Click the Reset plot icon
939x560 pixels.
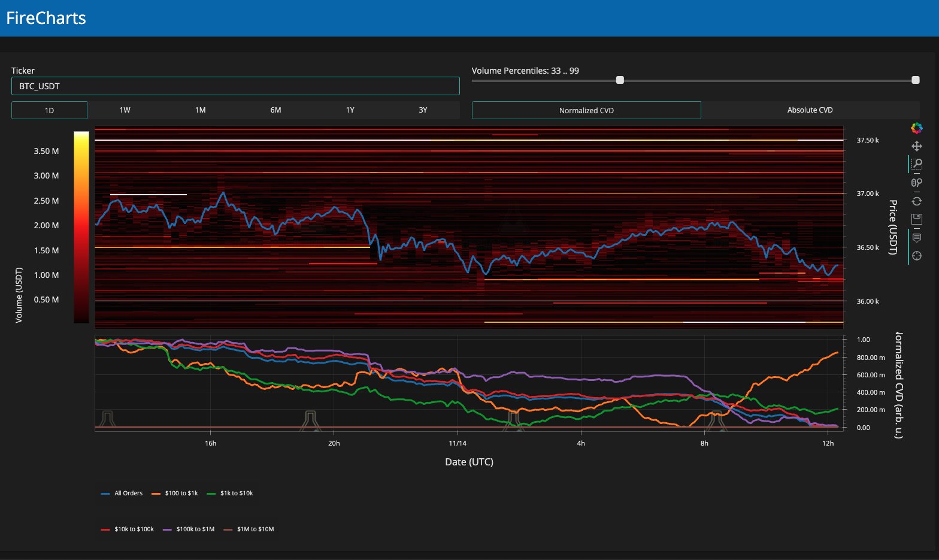pyautogui.click(x=916, y=201)
